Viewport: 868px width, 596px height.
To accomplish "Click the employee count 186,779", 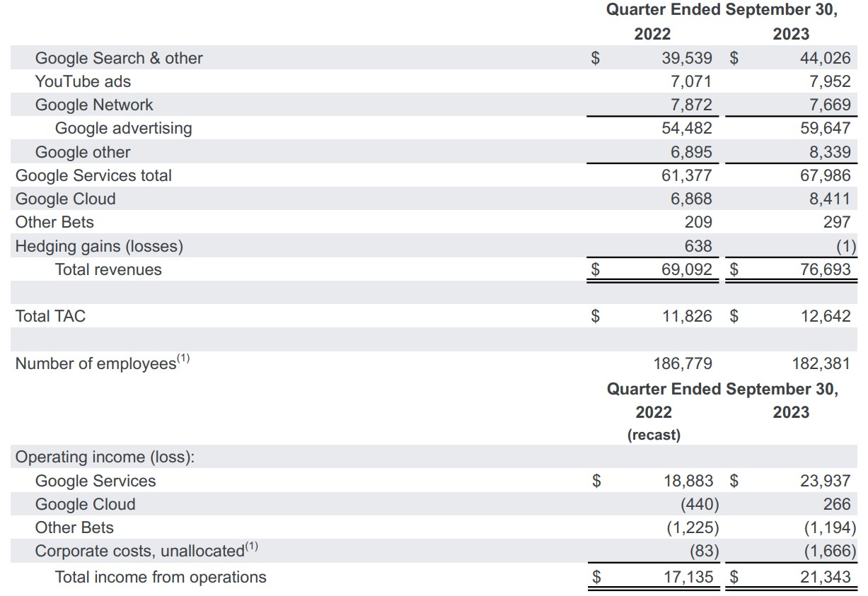I will 683,363.
